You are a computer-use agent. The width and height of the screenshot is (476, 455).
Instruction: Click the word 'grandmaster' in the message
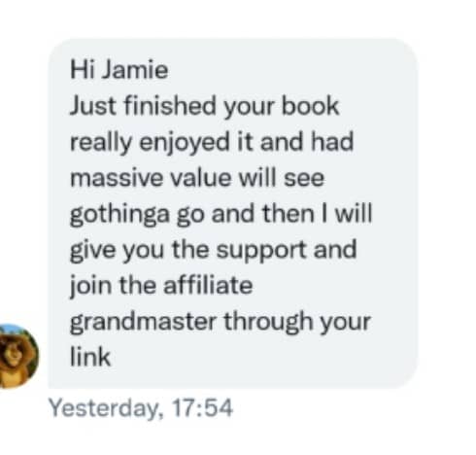(x=143, y=323)
